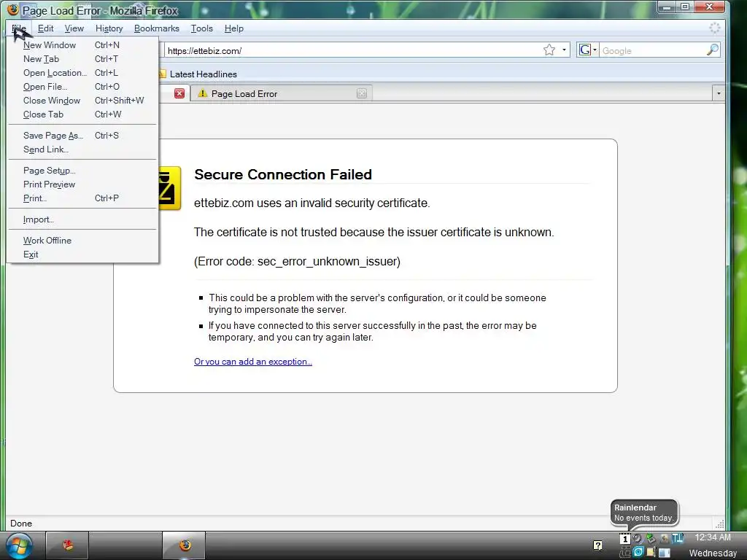The width and height of the screenshot is (747, 560).
Task: Select Open File... in File menu
Action: (83, 86)
